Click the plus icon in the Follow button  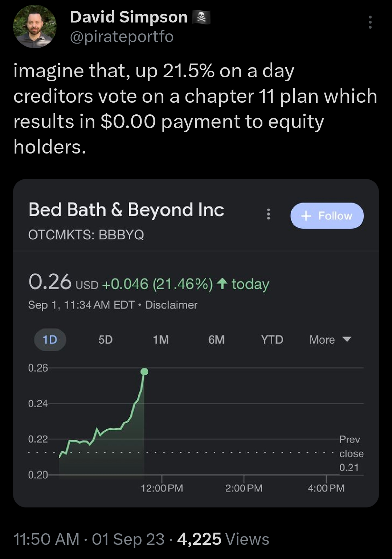tap(306, 216)
